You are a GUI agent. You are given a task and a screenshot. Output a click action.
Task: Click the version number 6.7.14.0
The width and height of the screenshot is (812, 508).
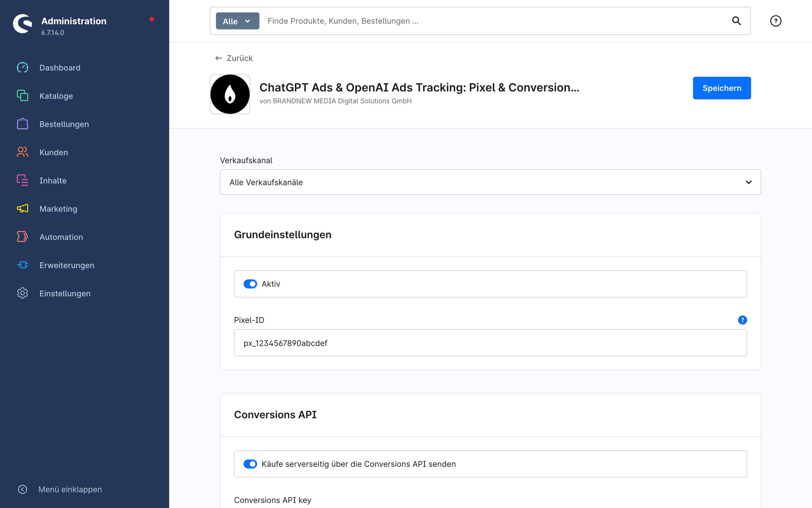52,33
